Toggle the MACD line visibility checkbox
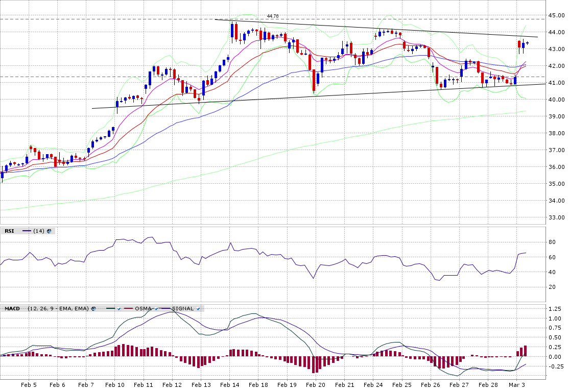Viewport: 569px width, 392px height. coord(118,309)
